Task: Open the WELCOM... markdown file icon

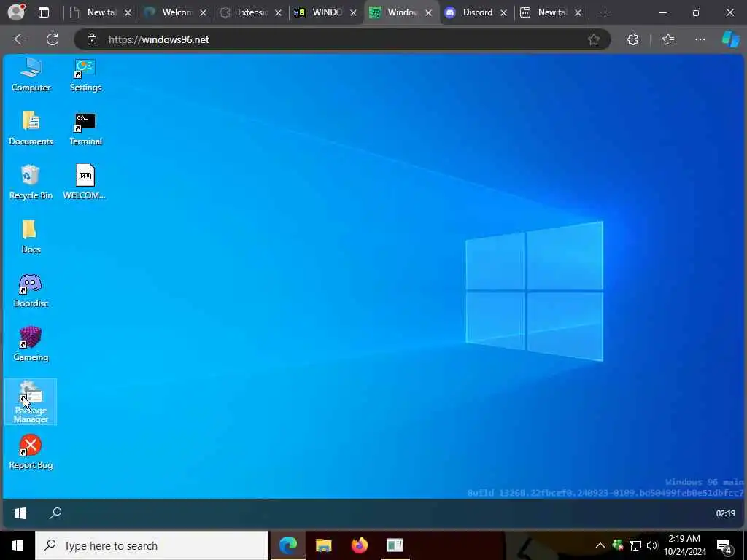Action: (85, 182)
